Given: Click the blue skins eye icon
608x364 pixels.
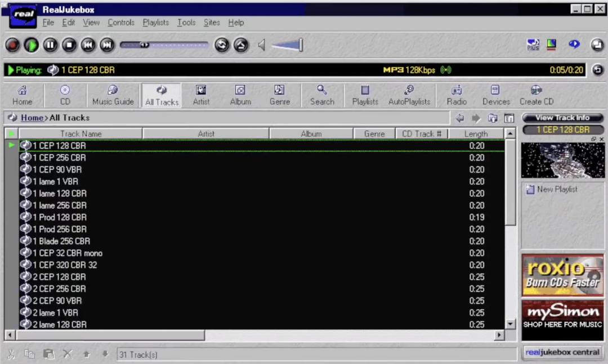Looking at the screenshot, I should [x=574, y=44].
